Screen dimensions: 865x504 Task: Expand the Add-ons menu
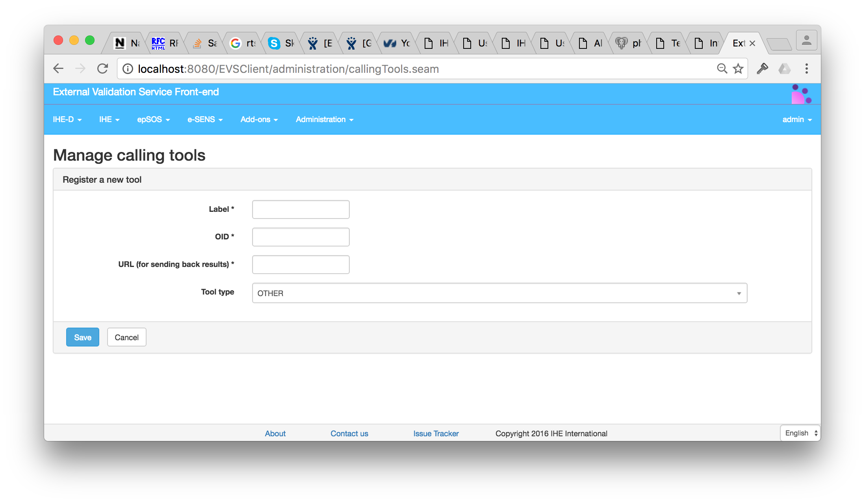click(x=259, y=119)
